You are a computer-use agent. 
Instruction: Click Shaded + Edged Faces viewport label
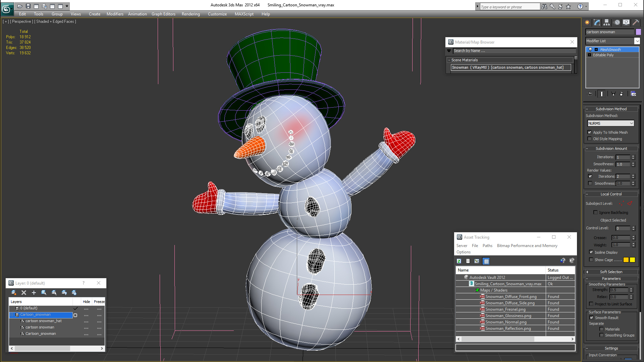(55, 21)
